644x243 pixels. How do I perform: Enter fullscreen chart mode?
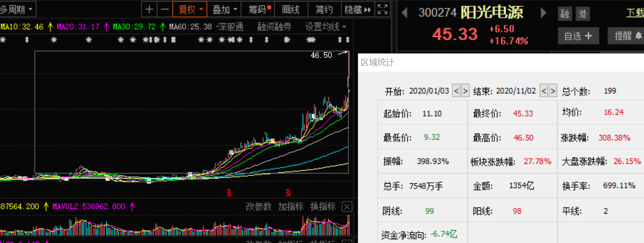(382, 9)
